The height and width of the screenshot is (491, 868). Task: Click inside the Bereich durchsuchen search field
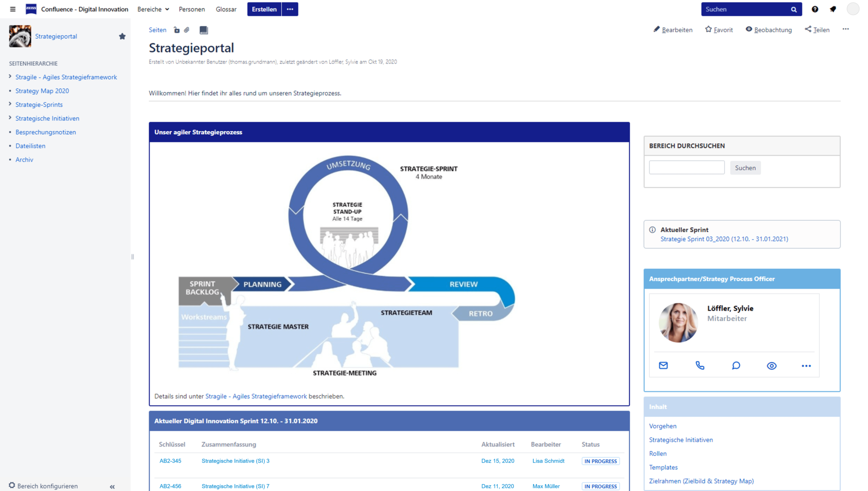[x=686, y=167]
